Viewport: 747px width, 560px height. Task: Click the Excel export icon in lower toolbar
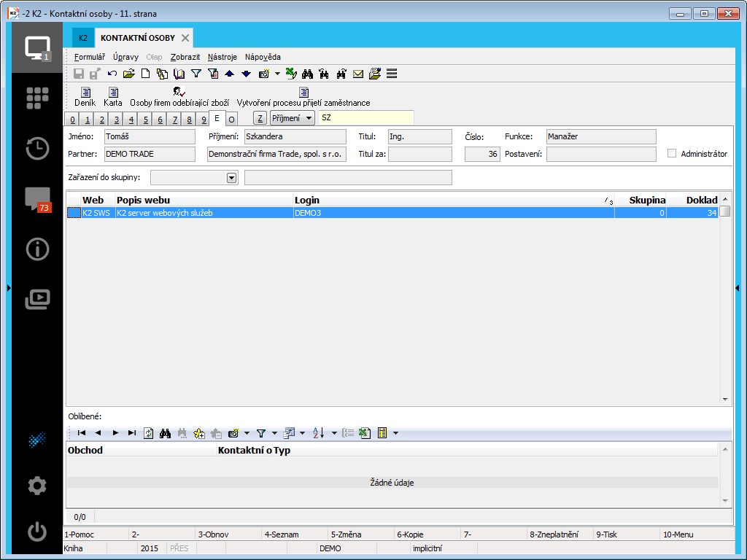click(365, 433)
